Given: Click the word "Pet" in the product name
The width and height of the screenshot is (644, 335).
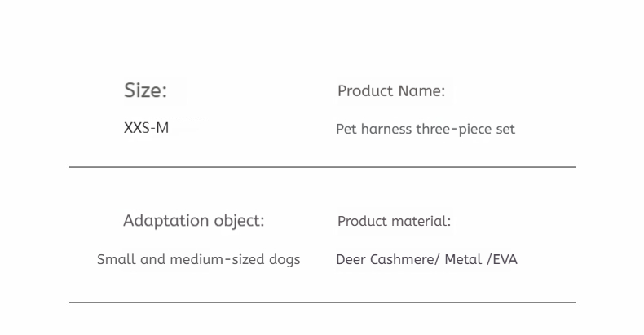Looking at the screenshot, I should (x=346, y=129).
